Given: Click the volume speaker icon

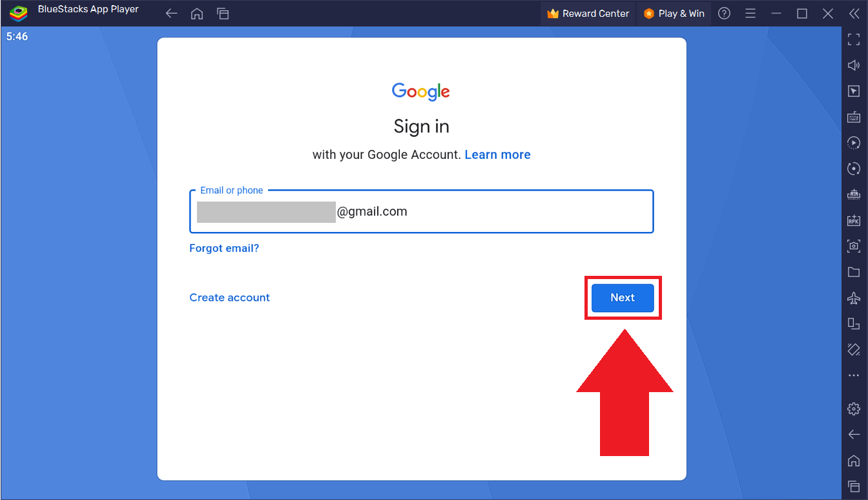Looking at the screenshot, I should tap(854, 65).
